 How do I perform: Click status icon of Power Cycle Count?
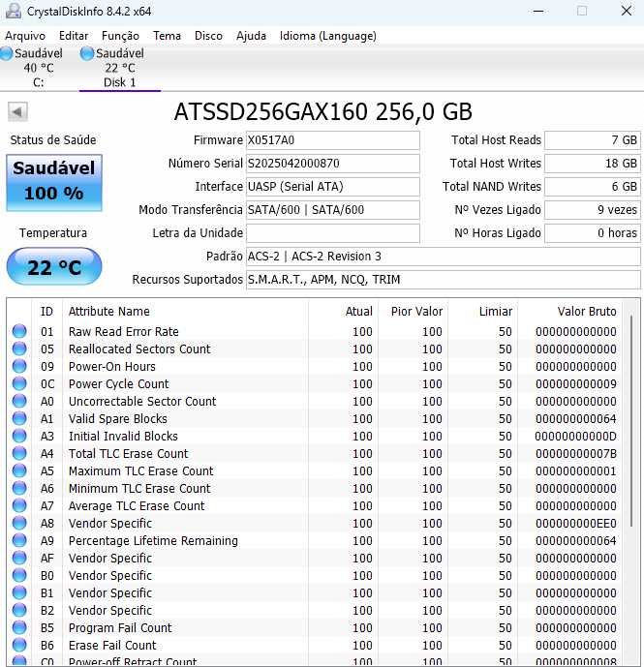coord(19,383)
